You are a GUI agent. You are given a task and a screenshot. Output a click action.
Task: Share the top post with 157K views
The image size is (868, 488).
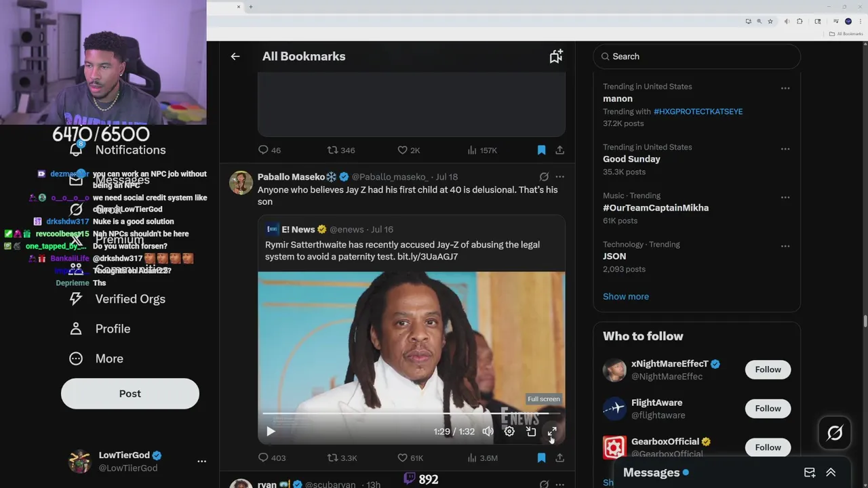point(559,150)
